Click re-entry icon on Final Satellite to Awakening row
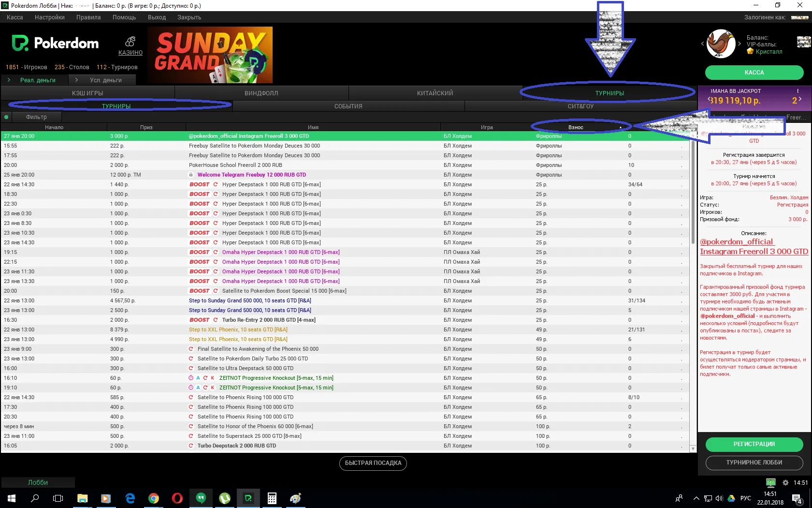The width and height of the screenshot is (812, 508). point(191,349)
